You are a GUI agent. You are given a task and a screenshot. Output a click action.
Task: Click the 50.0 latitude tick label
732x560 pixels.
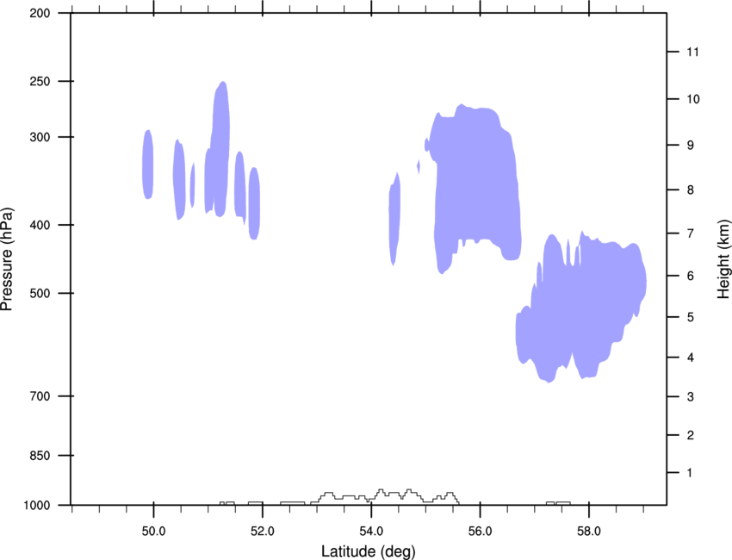[x=153, y=532]
